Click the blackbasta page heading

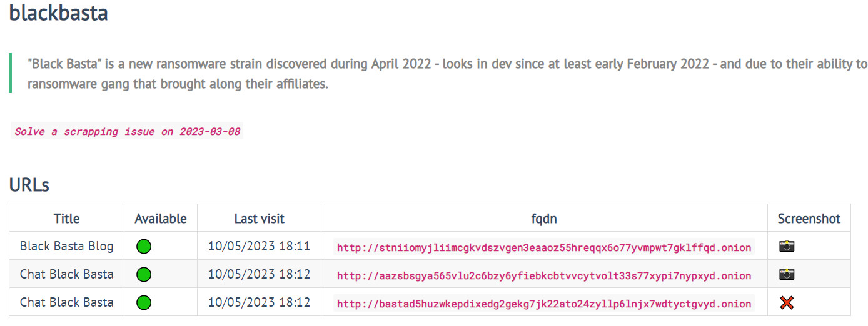[x=58, y=12]
